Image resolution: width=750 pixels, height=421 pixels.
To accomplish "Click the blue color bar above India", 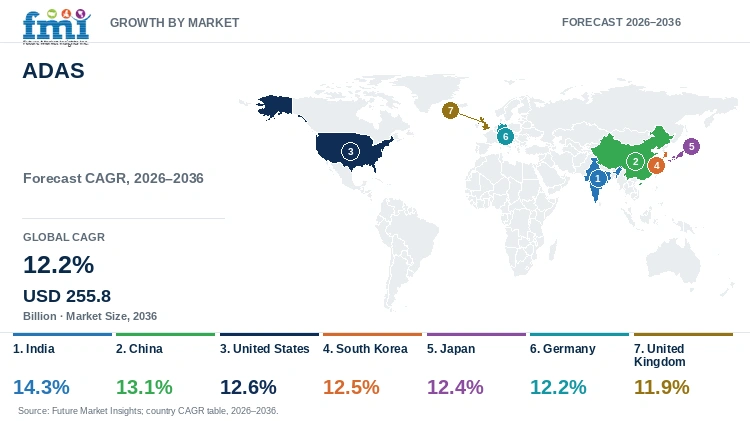I will click(62, 334).
